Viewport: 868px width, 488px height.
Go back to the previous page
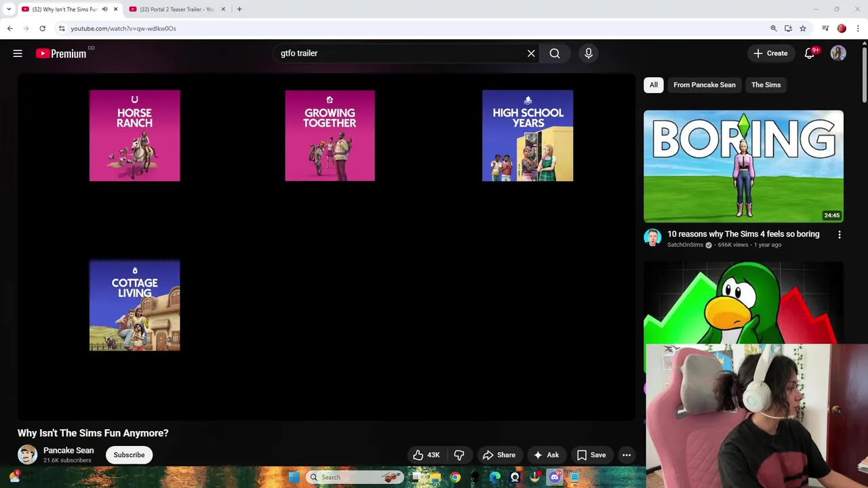(x=9, y=28)
